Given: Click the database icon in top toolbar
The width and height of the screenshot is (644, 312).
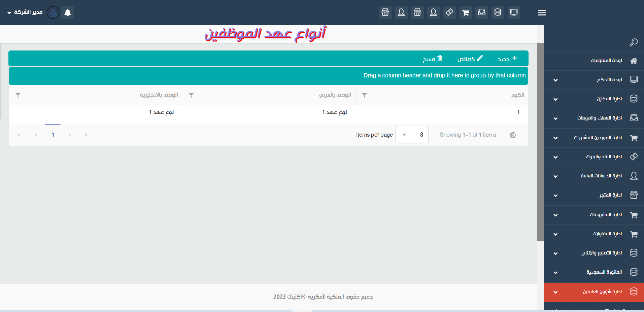Looking at the screenshot, I should pos(498,12).
